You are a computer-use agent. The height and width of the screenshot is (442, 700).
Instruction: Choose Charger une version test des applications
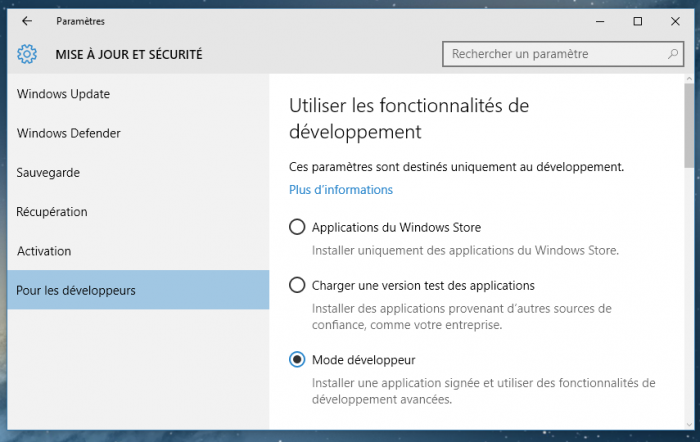point(297,285)
